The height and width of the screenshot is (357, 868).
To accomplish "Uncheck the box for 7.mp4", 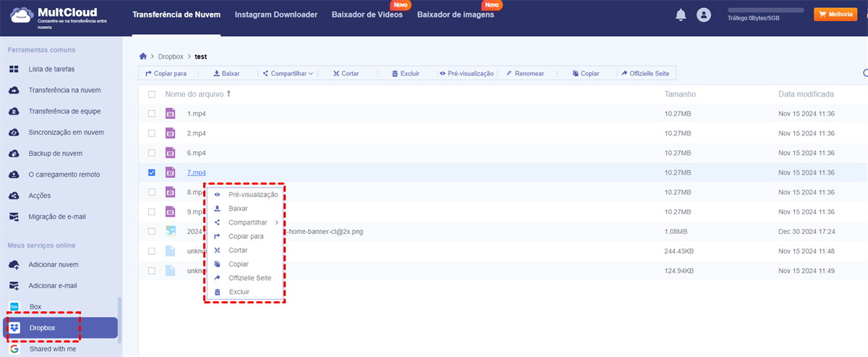I will (x=151, y=172).
